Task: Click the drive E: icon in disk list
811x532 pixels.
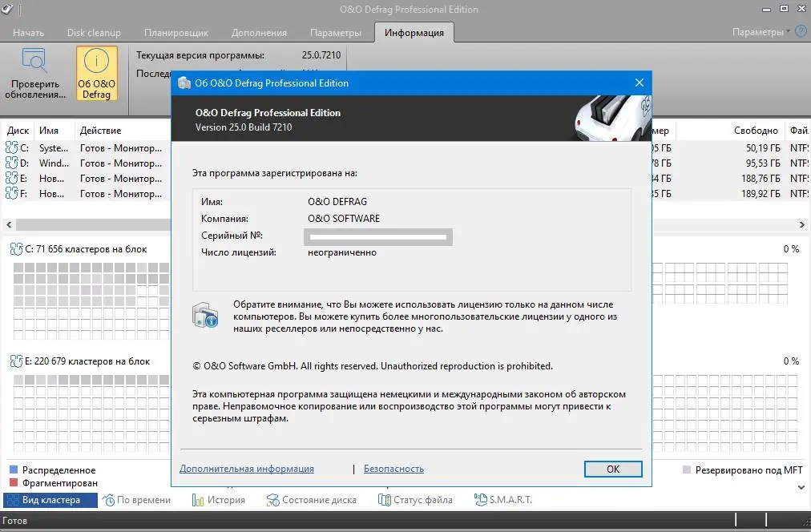Action: tap(11, 179)
